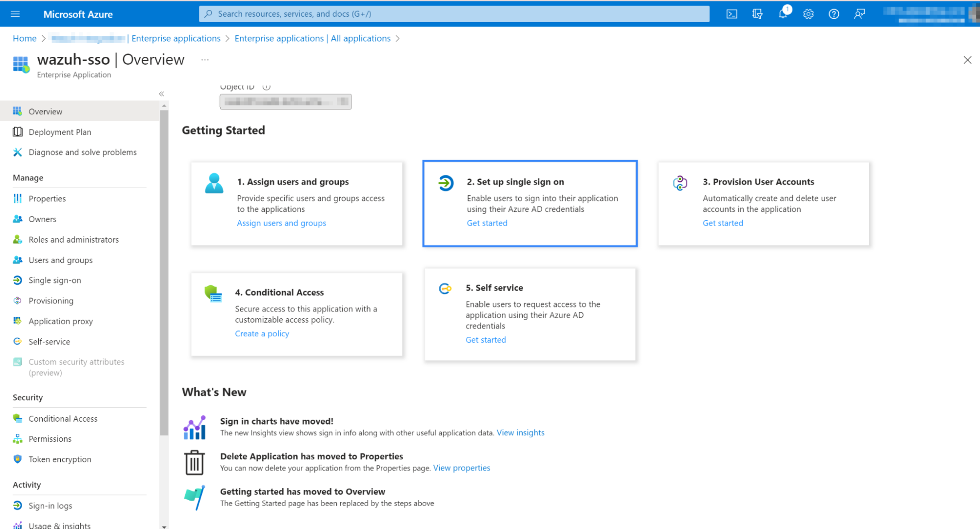This screenshot has height=529, width=980.
Task: Click Create a policy link
Action: tap(262, 333)
